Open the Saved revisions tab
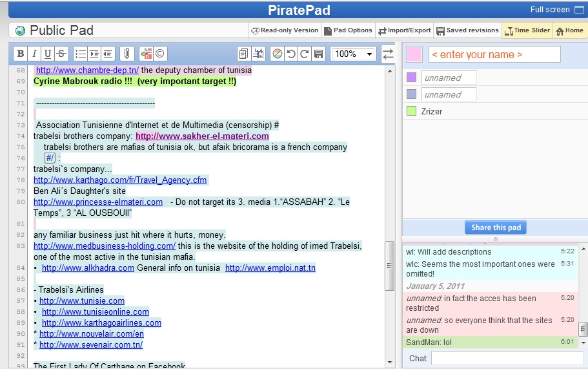 (x=467, y=30)
